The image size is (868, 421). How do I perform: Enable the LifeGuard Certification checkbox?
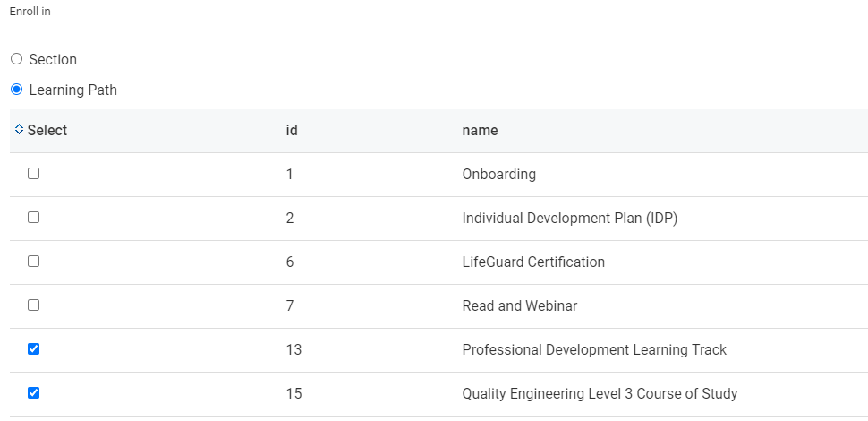click(34, 262)
